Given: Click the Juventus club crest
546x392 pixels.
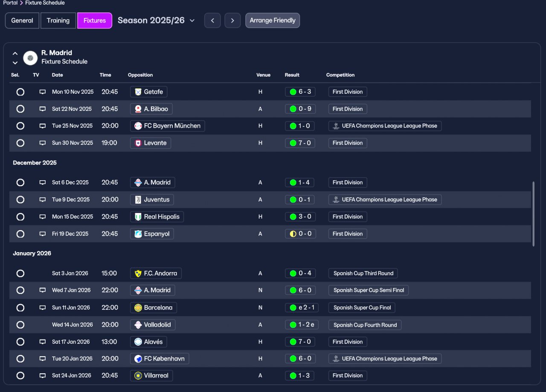Looking at the screenshot, I should (138, 199).
